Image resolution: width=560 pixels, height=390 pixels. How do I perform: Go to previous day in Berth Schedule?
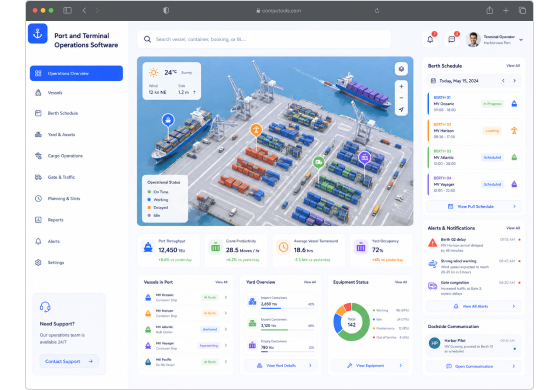pyautogui.click(x=503, y=81)
